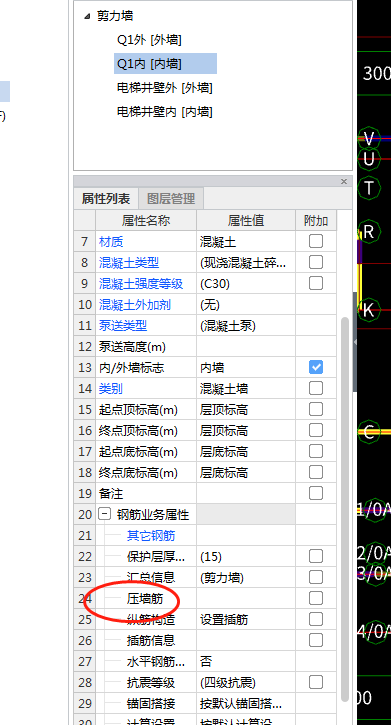Click the 类别 property name

tap(110, 388)
